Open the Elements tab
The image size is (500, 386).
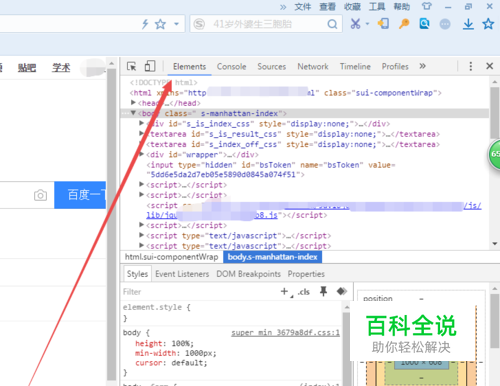189,67
